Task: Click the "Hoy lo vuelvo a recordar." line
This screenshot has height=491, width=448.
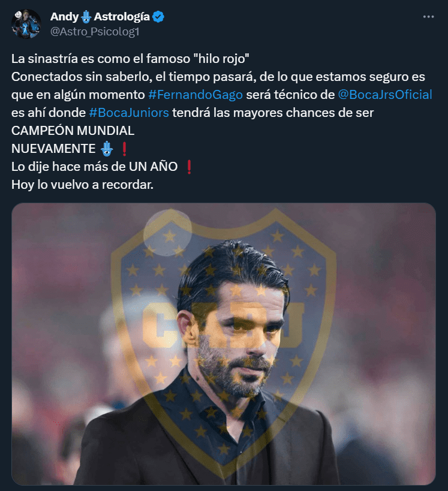Action: click(x=82, y=185)
